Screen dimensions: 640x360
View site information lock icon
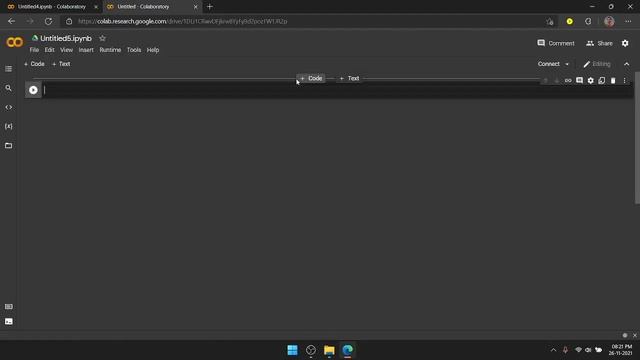coord(69,21)
